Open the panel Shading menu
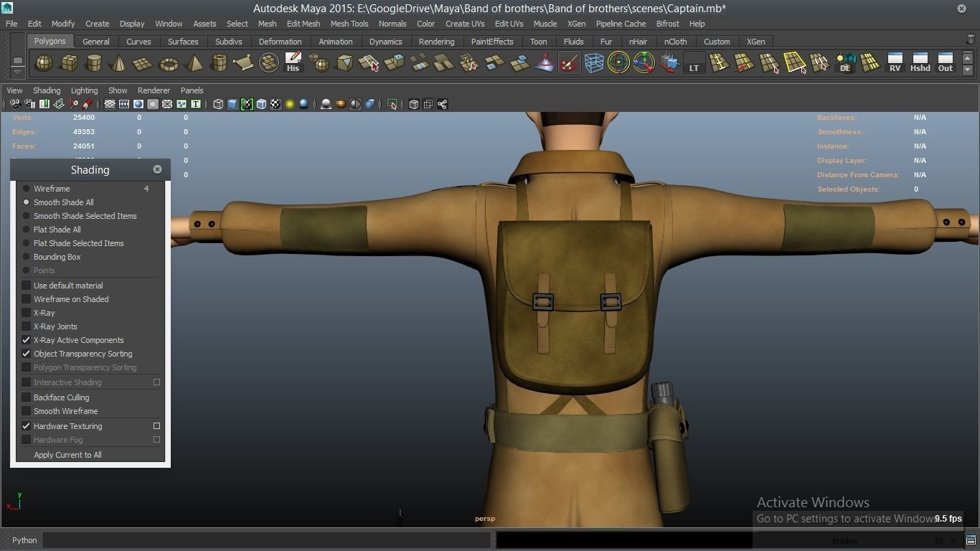 click(47, 90)
